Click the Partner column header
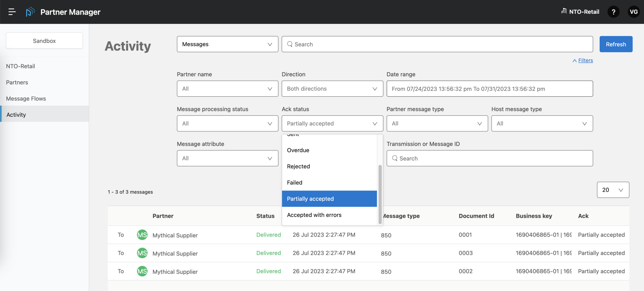Screen dimensions: 644x291 tap(163, 216)
